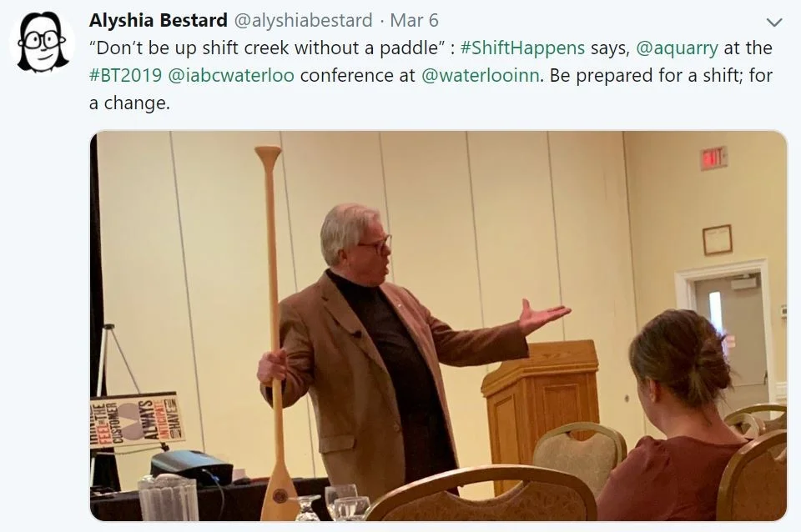Visit the @iabcwaterloo mention
Screen dimensions: 801x532
[x=231, y=76]
